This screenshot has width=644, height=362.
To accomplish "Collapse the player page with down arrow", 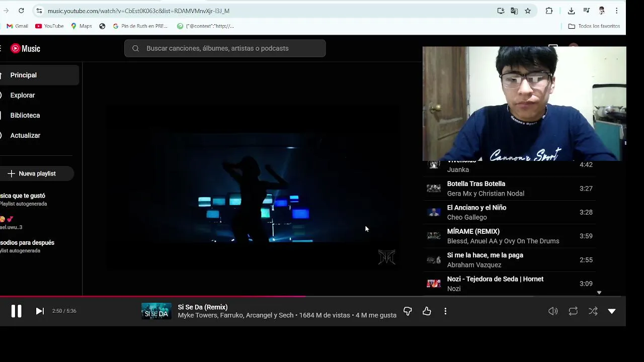I will coord(612,311).
